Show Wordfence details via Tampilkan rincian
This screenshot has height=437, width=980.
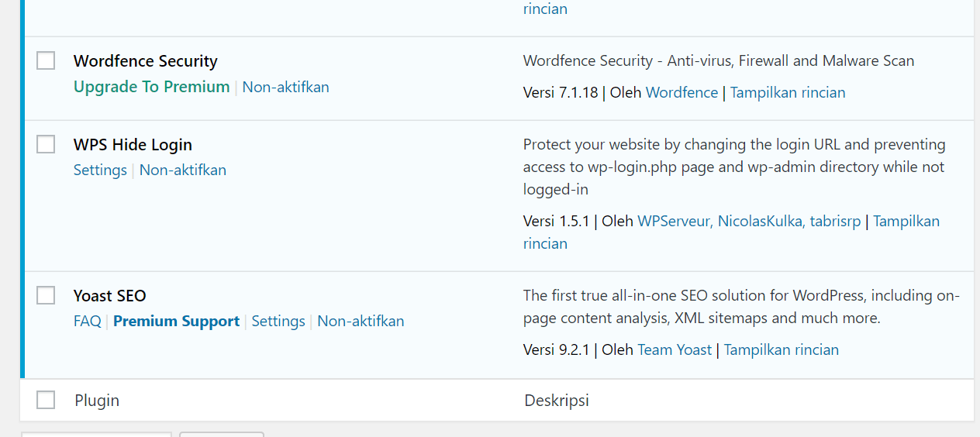tap(788, 92)
